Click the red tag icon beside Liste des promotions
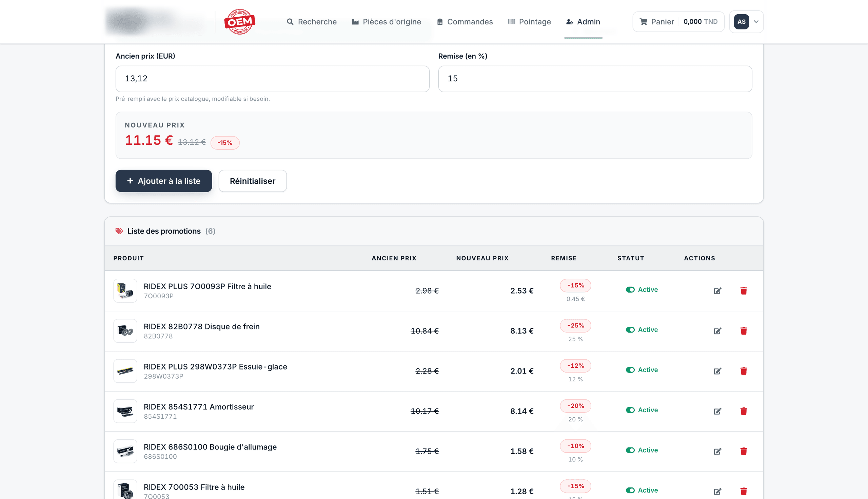 [x=119, y=231]
